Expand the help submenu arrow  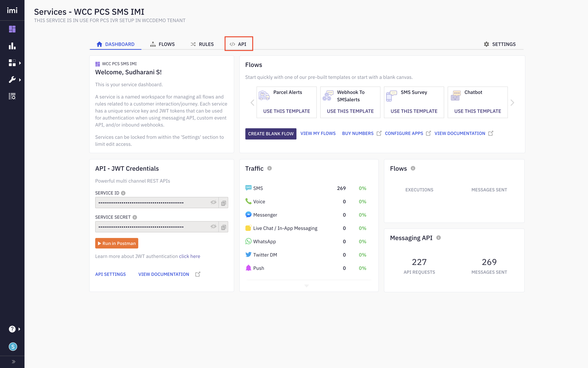(19, 329)
